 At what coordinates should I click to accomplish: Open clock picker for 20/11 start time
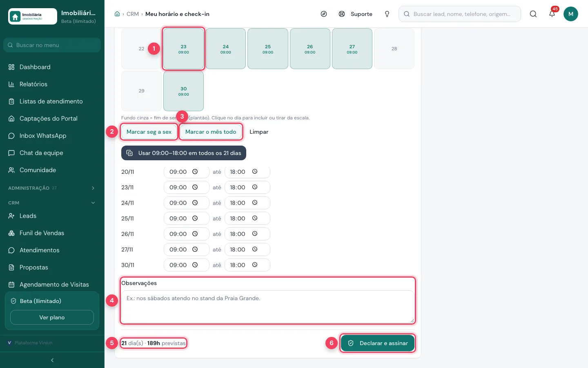[195, 172]
